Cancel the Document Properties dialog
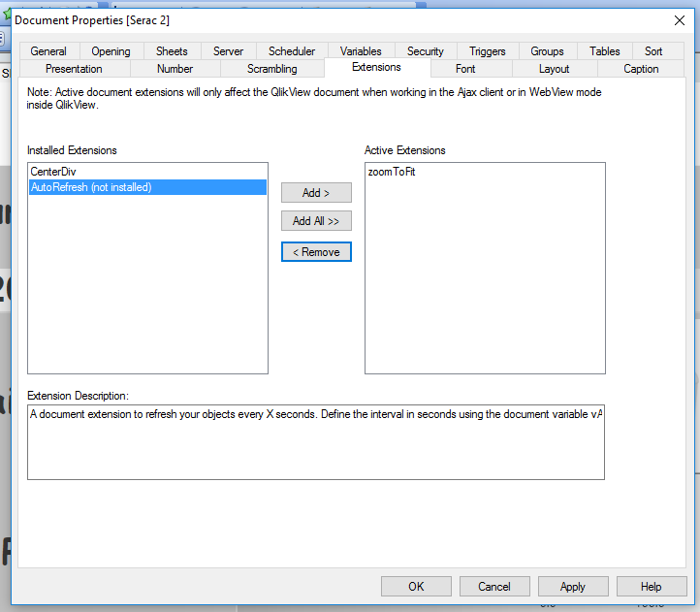Viewport: 700px width, 612px height. tap(494, 586)
